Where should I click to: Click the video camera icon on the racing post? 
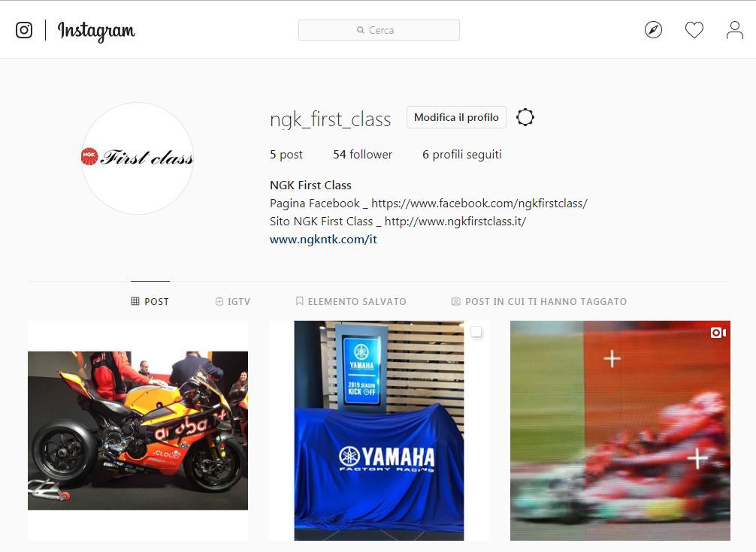[718, 333]
